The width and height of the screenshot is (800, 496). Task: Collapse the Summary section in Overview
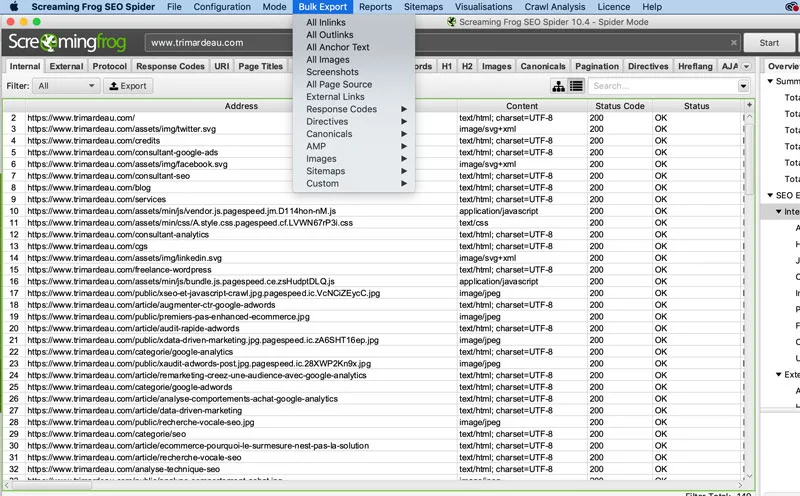tap(770, 81)
